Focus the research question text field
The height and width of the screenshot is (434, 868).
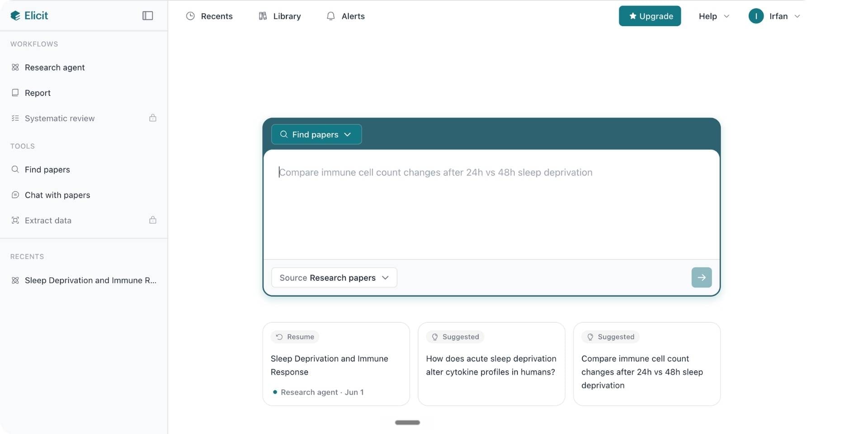click(x=491, y=204)
